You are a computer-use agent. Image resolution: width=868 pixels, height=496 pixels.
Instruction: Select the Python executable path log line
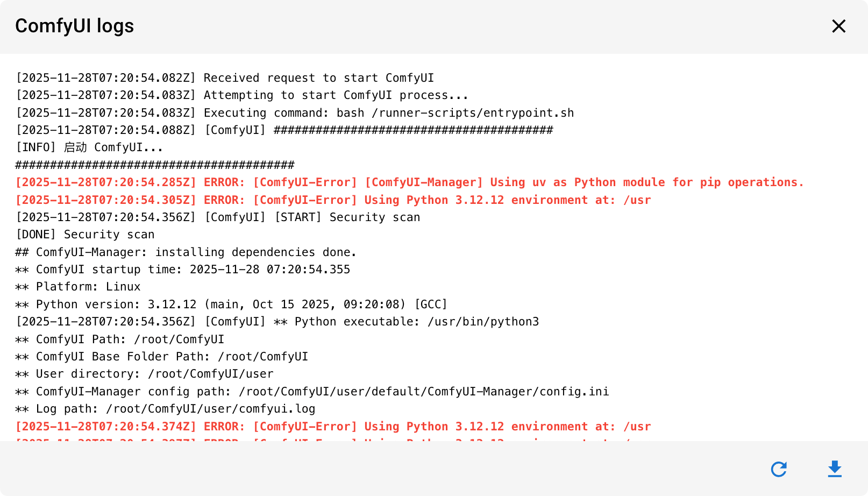click(x=277, y=321)
